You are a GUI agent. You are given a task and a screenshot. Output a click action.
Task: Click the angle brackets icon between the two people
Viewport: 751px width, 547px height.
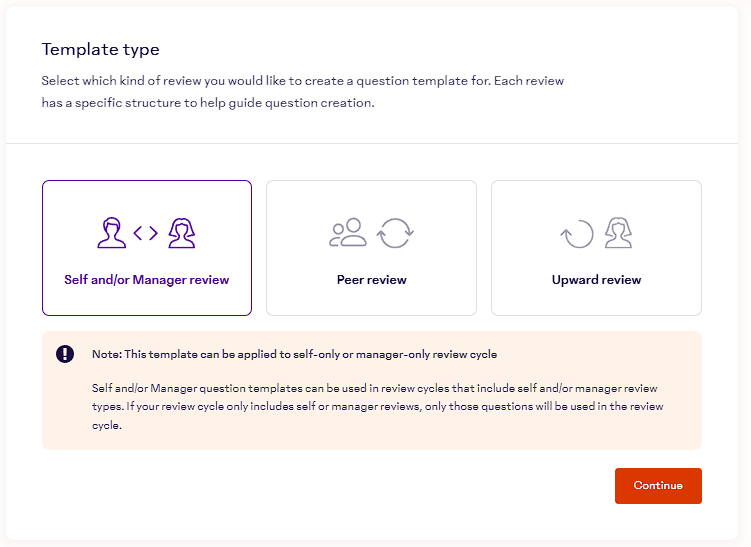point(146,233)
